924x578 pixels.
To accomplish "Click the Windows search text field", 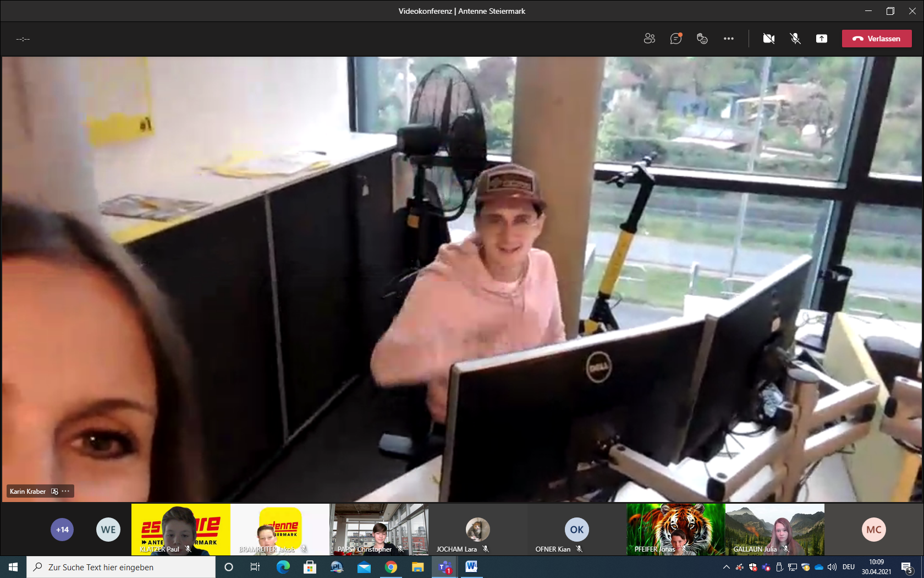I will click(x=127, y=567).
